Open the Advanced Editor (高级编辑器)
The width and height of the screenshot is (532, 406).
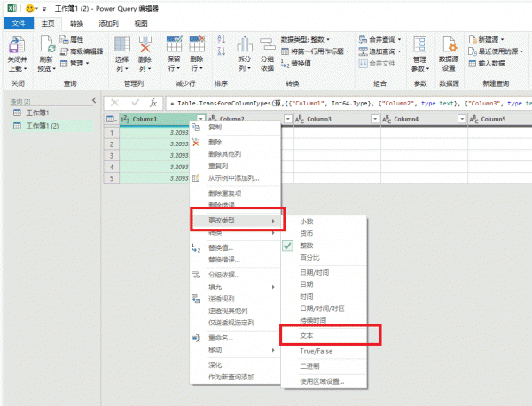pyautogui.click(x=82, y=51)
